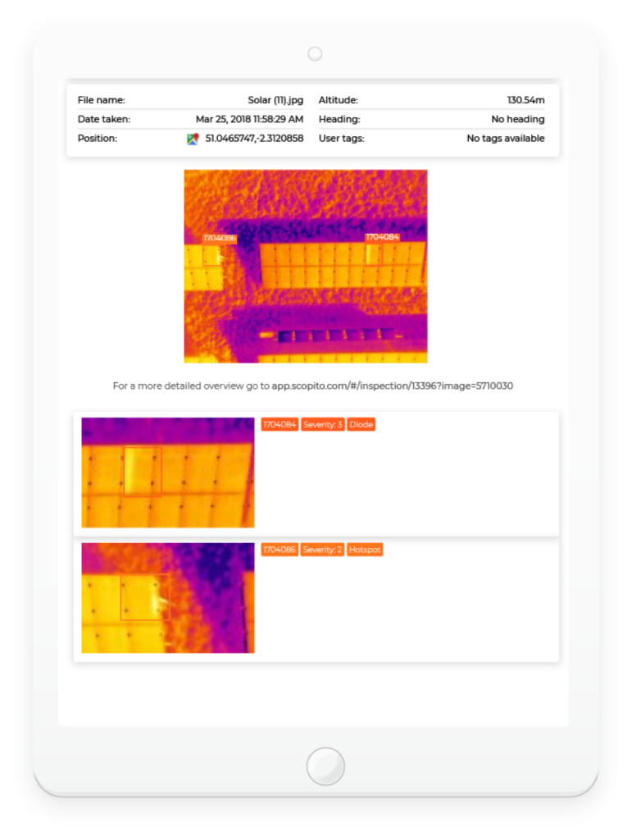The image size is (632, 840).
Task: Click the No tags available text
Action: [506, 138]
